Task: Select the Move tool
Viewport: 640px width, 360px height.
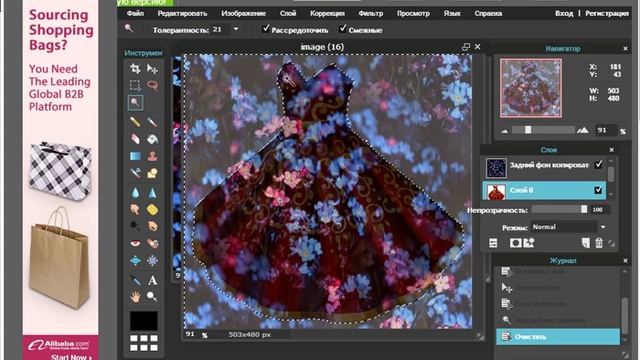Action: (152, 69)
